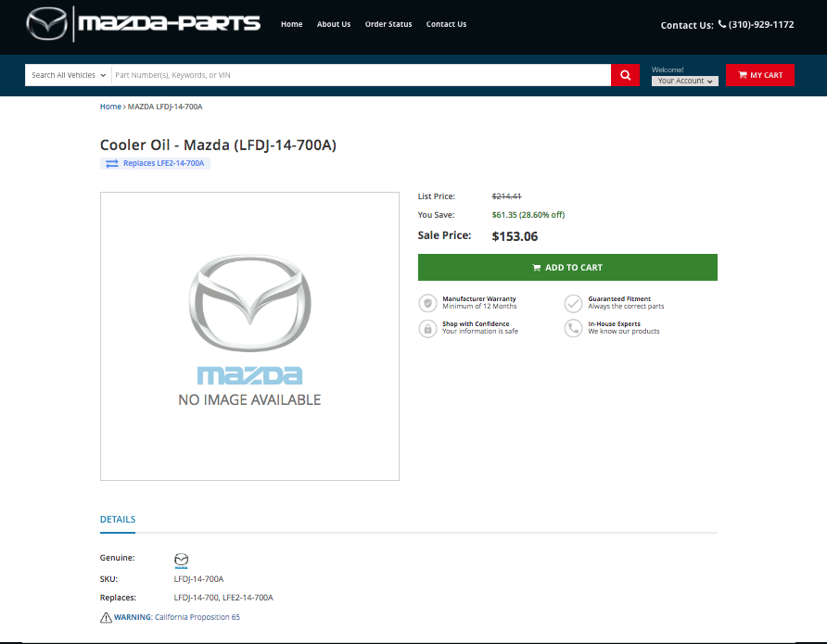Viewport: 827px width, 644px height.
Task: Click the Manufacturer Warranty shield icon
Action: click(x=427, y=303)
